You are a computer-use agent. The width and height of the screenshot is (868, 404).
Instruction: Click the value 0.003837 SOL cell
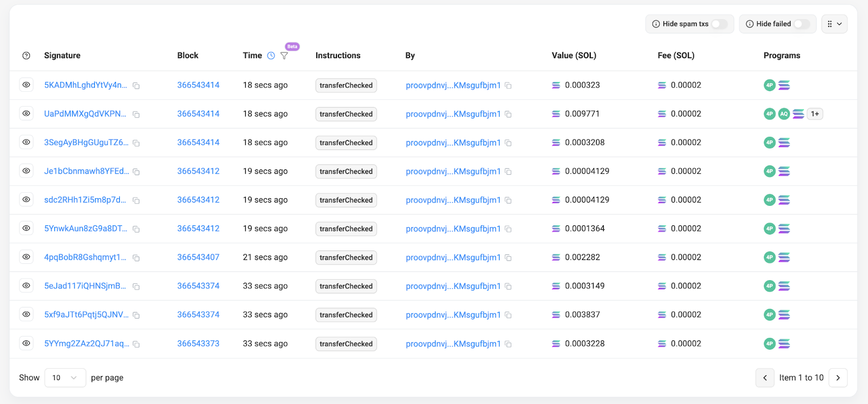coord(582,314)
